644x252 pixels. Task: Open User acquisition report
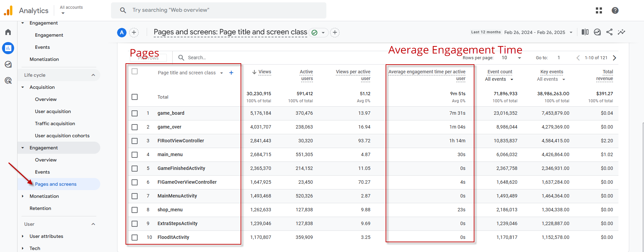[53, 111]
